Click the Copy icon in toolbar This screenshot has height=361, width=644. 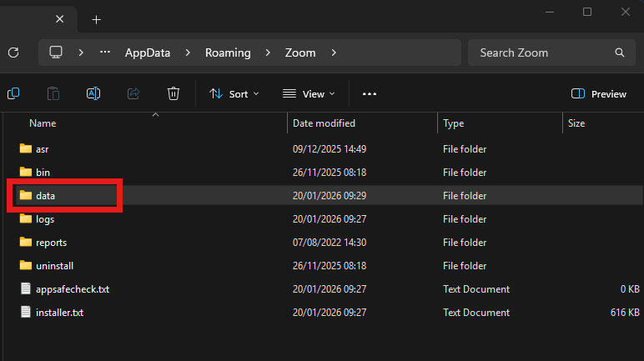[x=13, y=93]
